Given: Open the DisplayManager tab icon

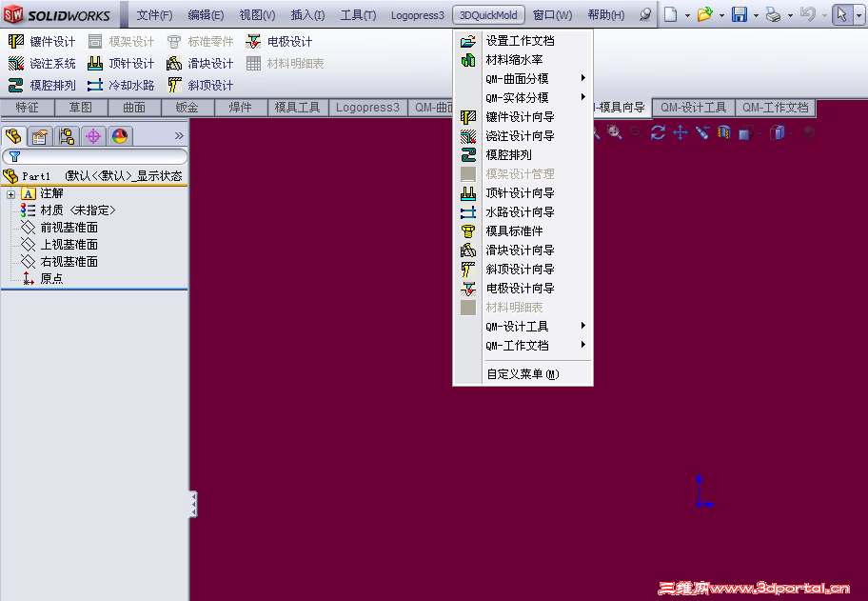Looking at the screenshot, I should [x=120, y=135].
